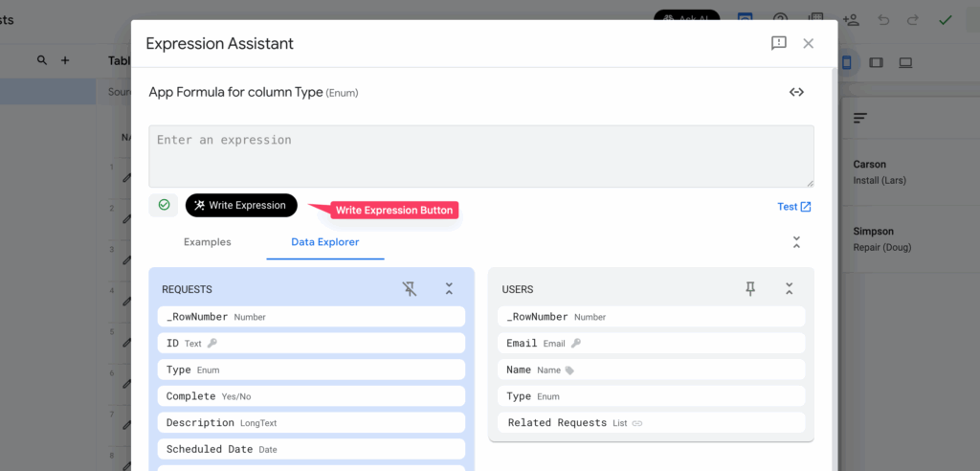Screen dimensions: 980x471
Task: Insert the Name column from USERS
Action: point(651,370)
